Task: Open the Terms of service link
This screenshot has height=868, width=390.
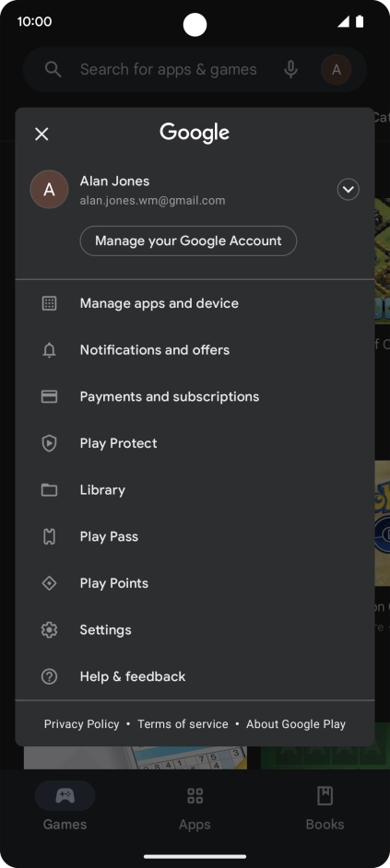Action: [x=183, y=724]
